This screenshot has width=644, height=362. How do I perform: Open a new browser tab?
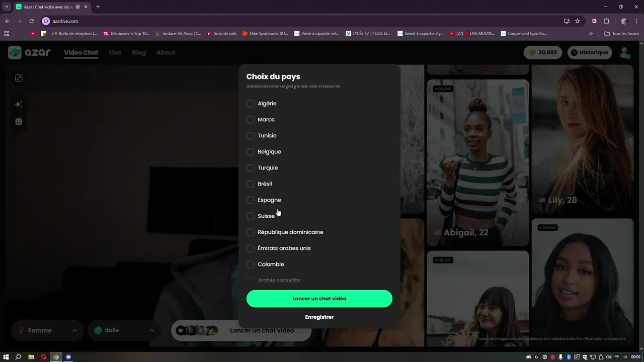(98, 7)
